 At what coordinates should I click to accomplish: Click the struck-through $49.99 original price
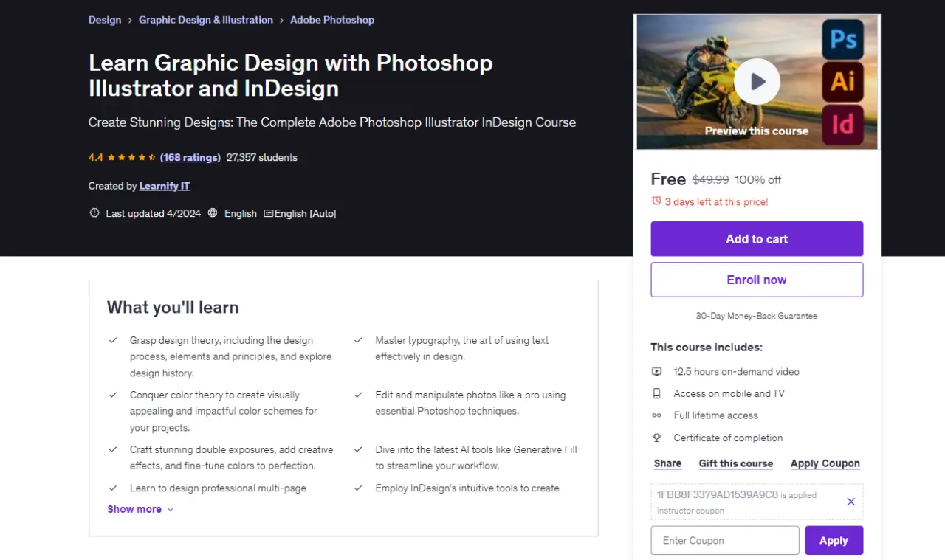click(710, 179)
